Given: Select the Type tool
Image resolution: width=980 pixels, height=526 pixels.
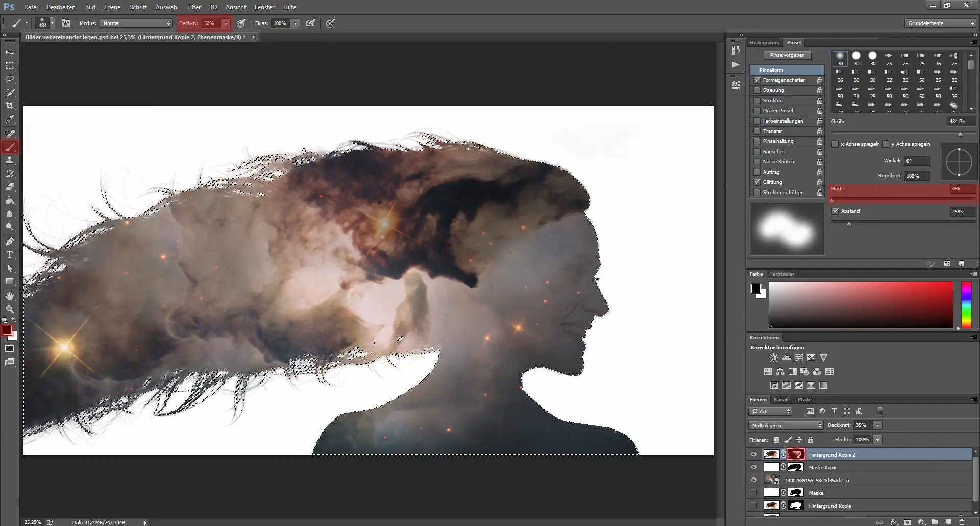Looking at the screenshot, I should click(10, 255).
